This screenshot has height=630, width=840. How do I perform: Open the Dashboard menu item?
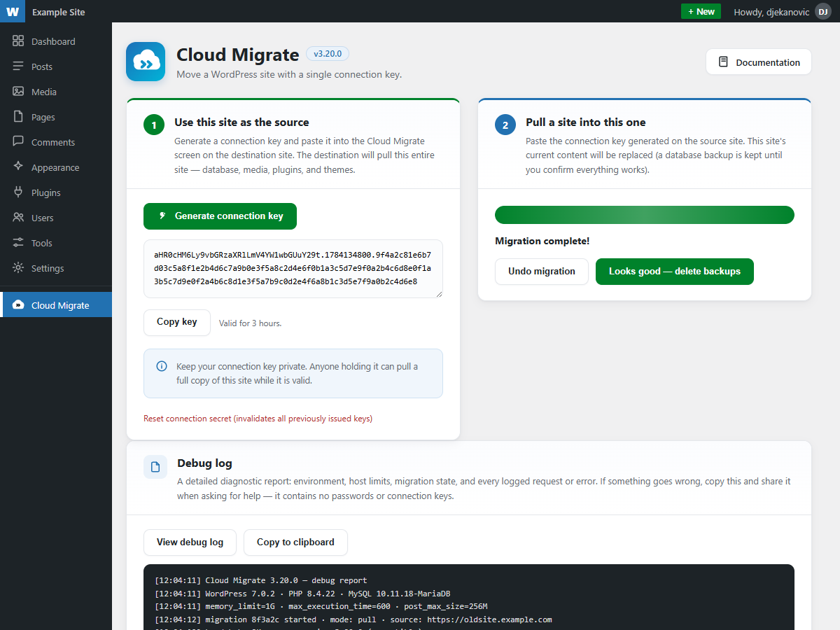(x=56, y=41)
